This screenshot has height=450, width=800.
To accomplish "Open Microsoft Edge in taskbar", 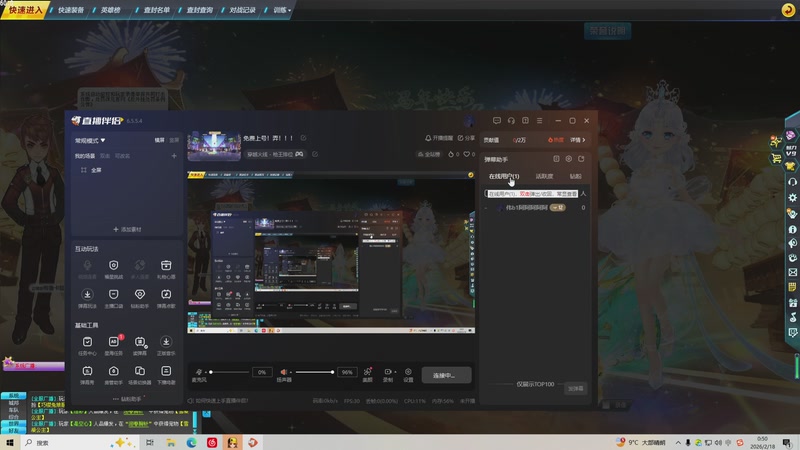I will tap(191, 442).
